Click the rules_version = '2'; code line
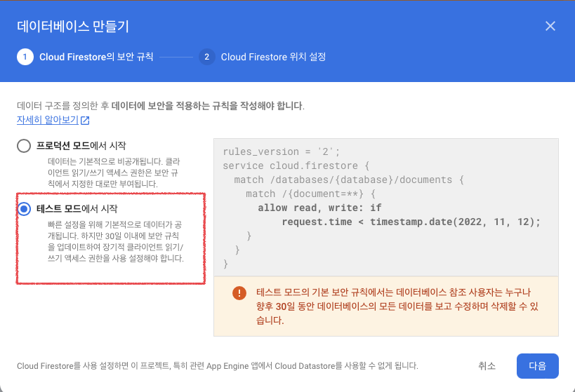 pyautogui.click(x=282, y=151)
